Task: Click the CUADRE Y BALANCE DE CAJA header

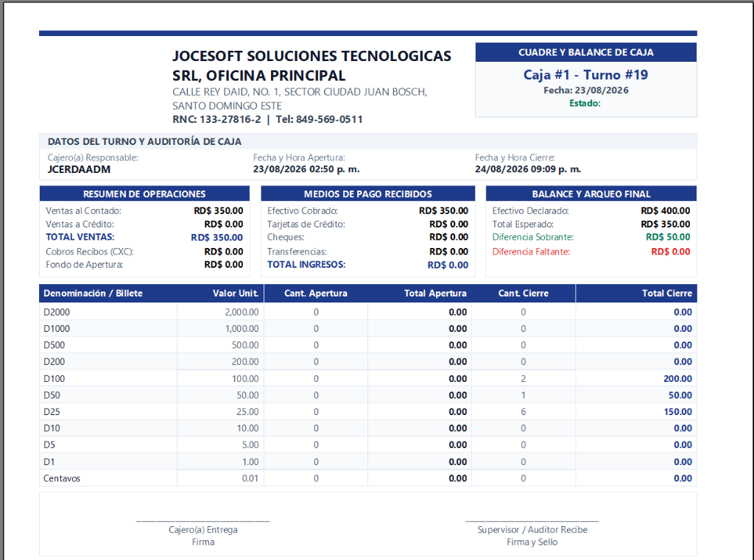Action: point(585,52)
